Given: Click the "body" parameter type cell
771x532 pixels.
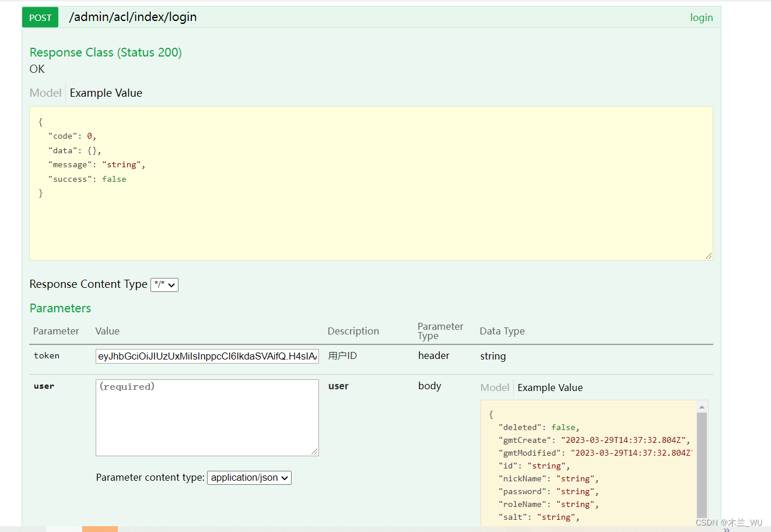Looking at the screenshot, I should (x=430, y=386).
